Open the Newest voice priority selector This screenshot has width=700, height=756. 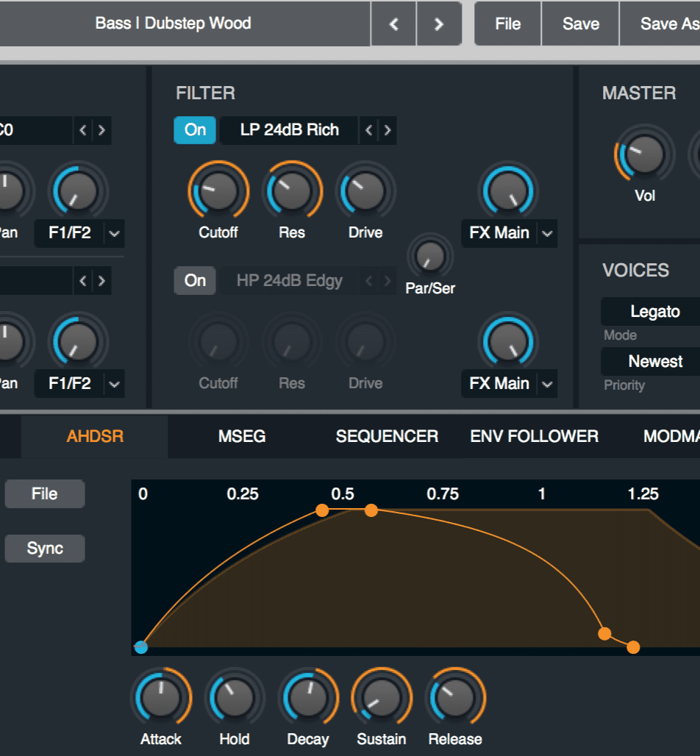pos(651,362)
